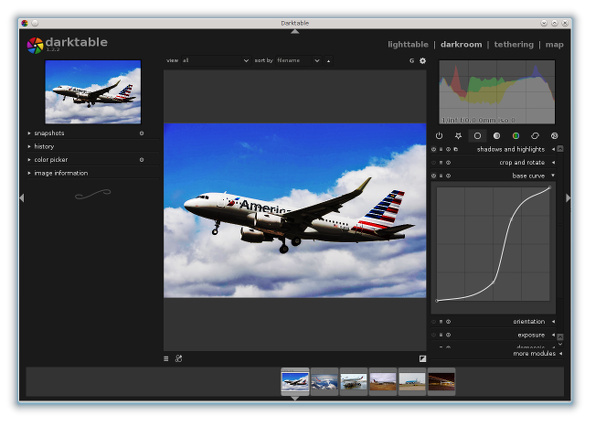Open presets of orientation module
Viewport: 590px width, 421px height.
coord(441,322)
